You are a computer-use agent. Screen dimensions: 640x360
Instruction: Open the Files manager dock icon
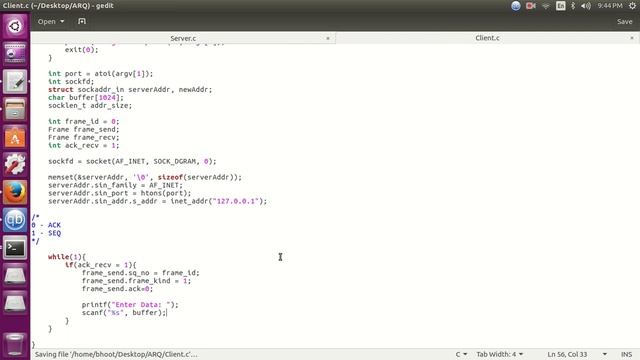pyautogui.click(x=15, y=109)
